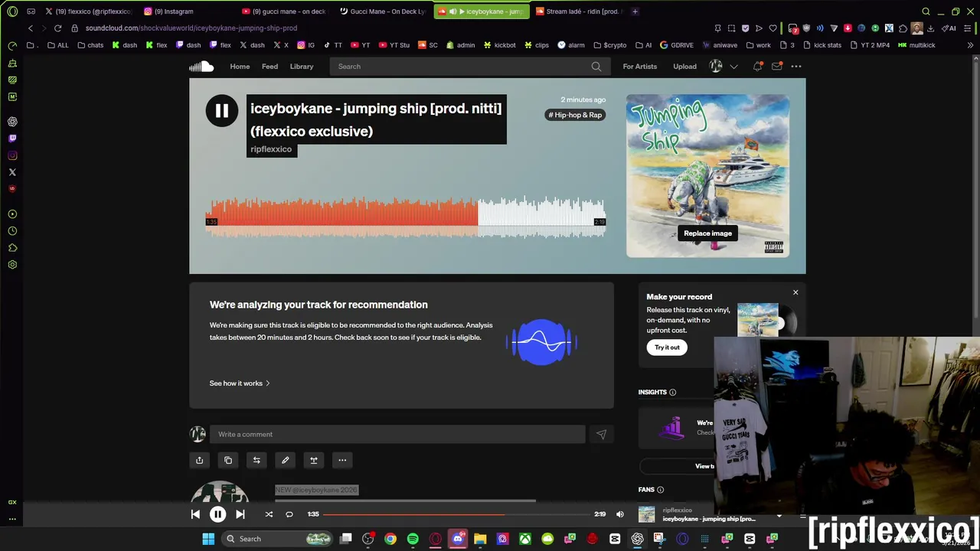Open ChatGPT icon in Opera sidebar
This screenshot has width=980, height=551.
click(12, 122)
